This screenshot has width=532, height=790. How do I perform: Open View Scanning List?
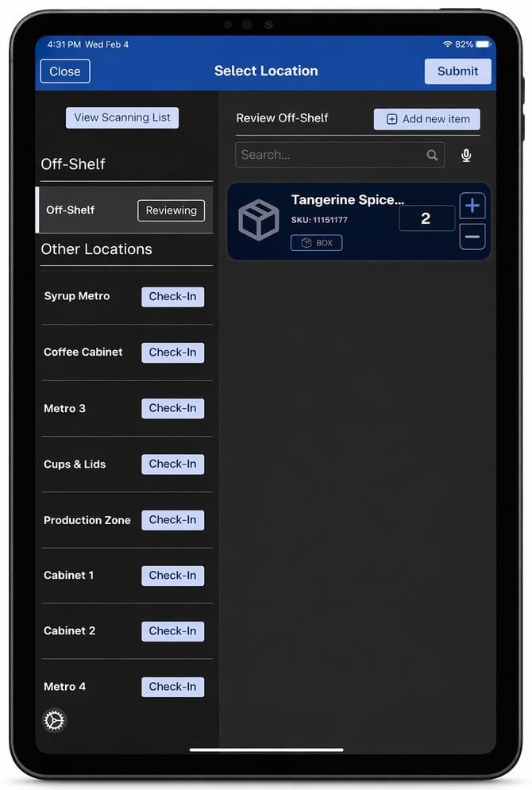[122, 118]
